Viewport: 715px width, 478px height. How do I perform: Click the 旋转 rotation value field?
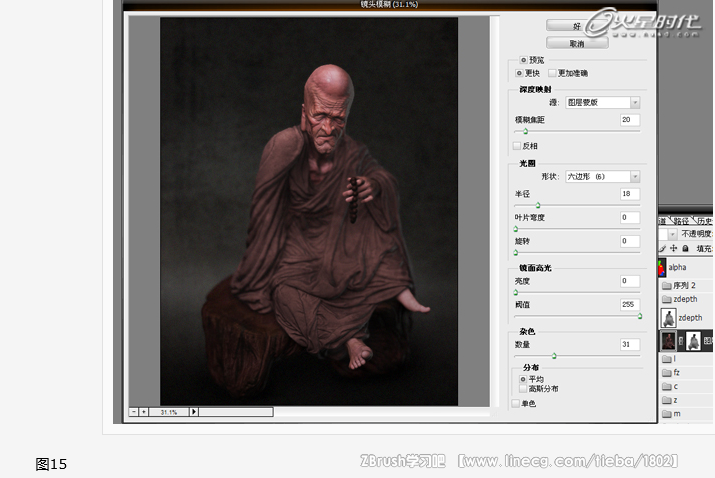coord(630,241)
